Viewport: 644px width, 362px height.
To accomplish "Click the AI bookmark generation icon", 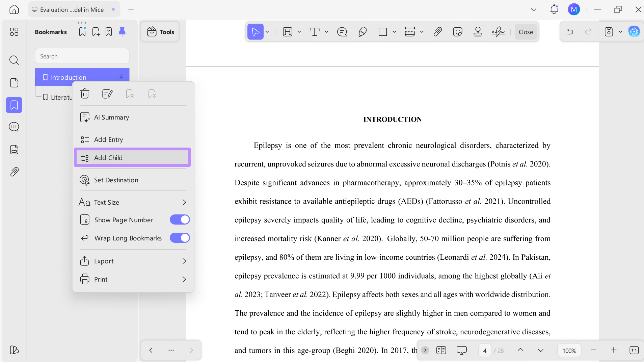I will click(x=82, y=32).
